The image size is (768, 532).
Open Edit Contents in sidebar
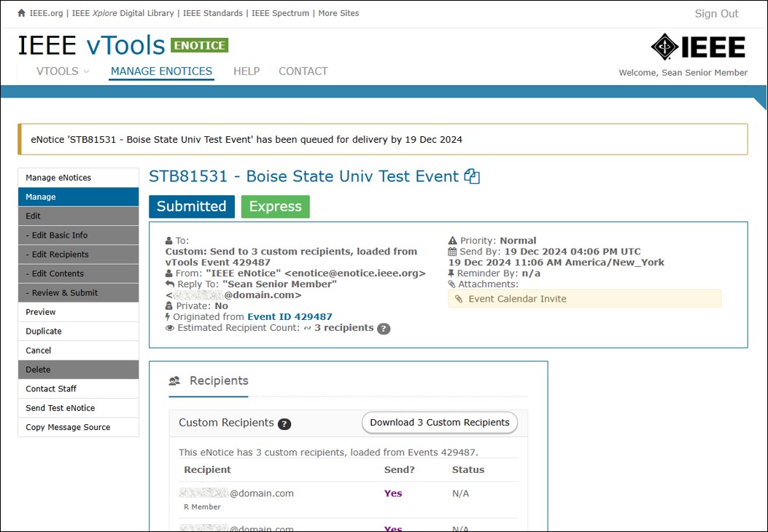coord(78,273)
